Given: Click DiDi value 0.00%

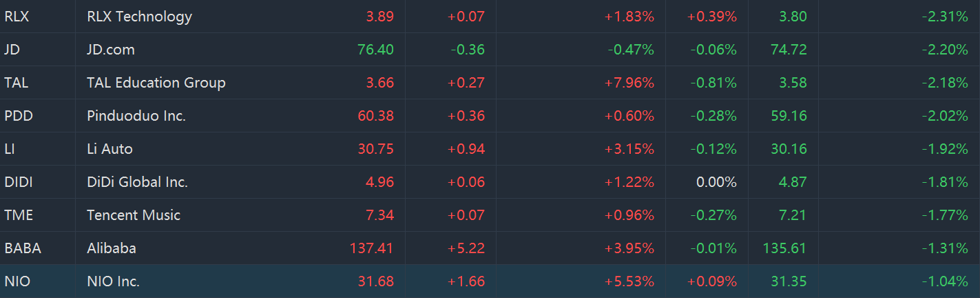Looking at the screenshot, I should click(x=716, y=182).
